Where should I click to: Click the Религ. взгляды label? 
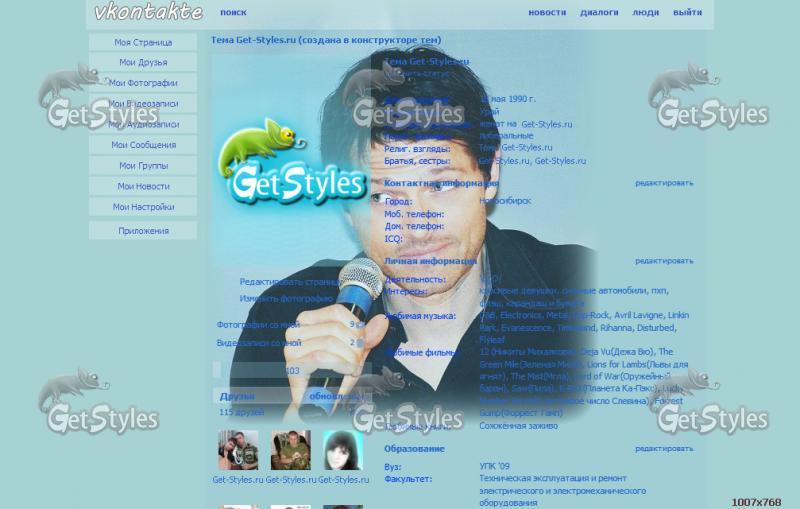click(417, 149)
